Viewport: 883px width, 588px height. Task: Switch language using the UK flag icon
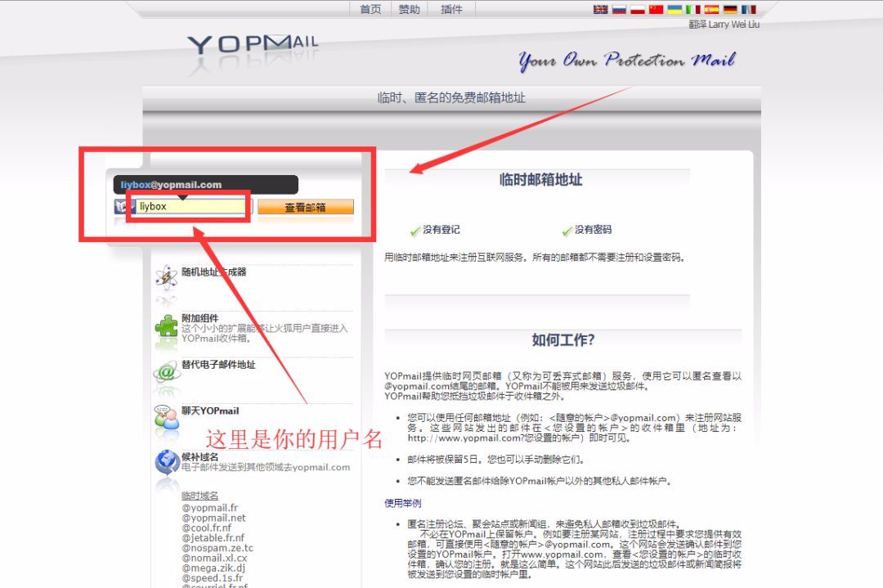601,9
